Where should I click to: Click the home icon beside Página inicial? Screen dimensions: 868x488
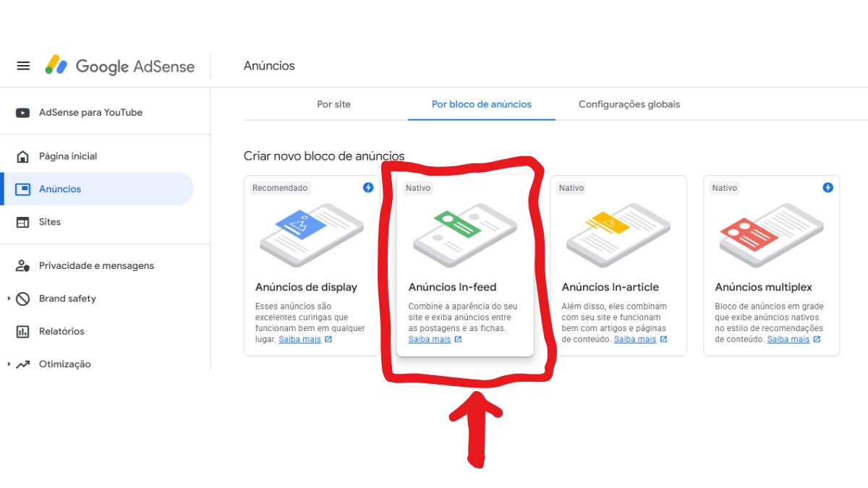click(23, 157)
